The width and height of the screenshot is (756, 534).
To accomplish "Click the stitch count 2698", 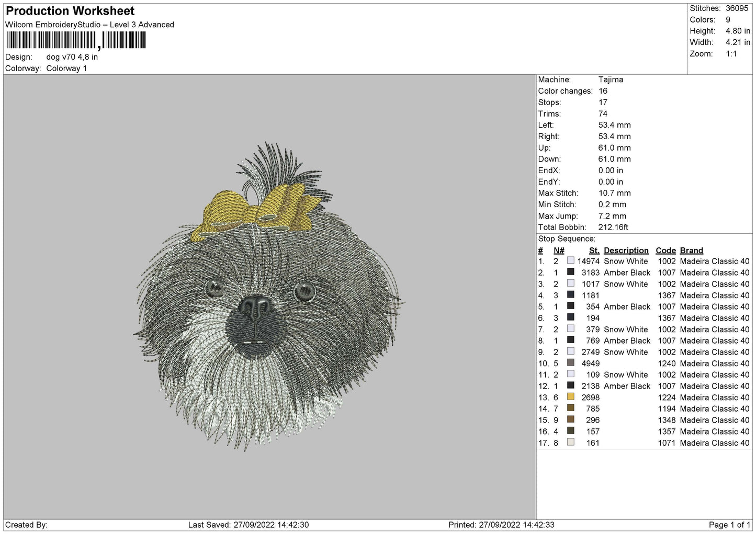I will coord(590,397).
